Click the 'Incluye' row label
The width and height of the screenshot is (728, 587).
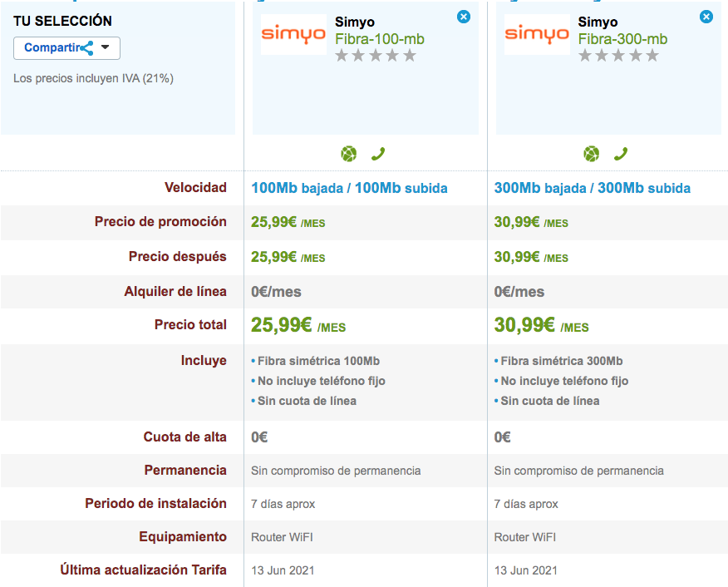point(204,360)
